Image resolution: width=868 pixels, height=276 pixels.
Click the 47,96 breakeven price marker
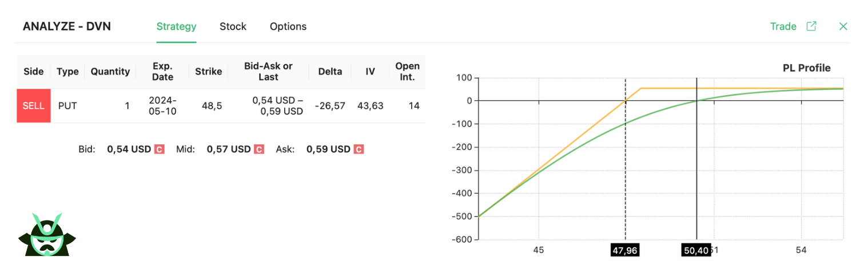[x=624, y=250]
